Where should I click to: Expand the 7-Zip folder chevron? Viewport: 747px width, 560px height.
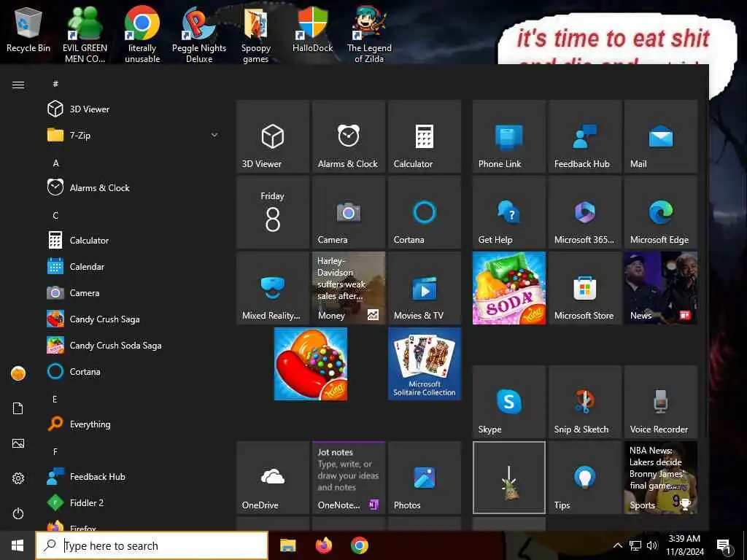click(x=214, y=135)
